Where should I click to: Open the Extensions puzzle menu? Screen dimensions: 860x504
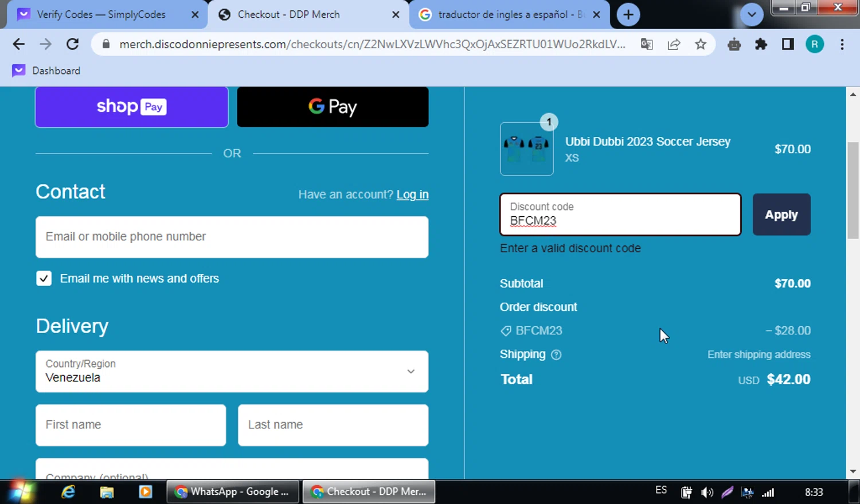pyautogui.click(x=761, y=44)
